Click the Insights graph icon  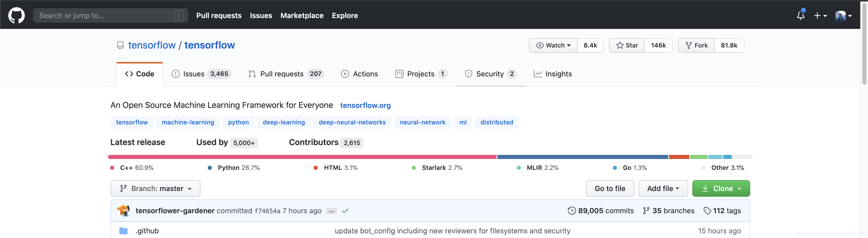click(538, 74)
